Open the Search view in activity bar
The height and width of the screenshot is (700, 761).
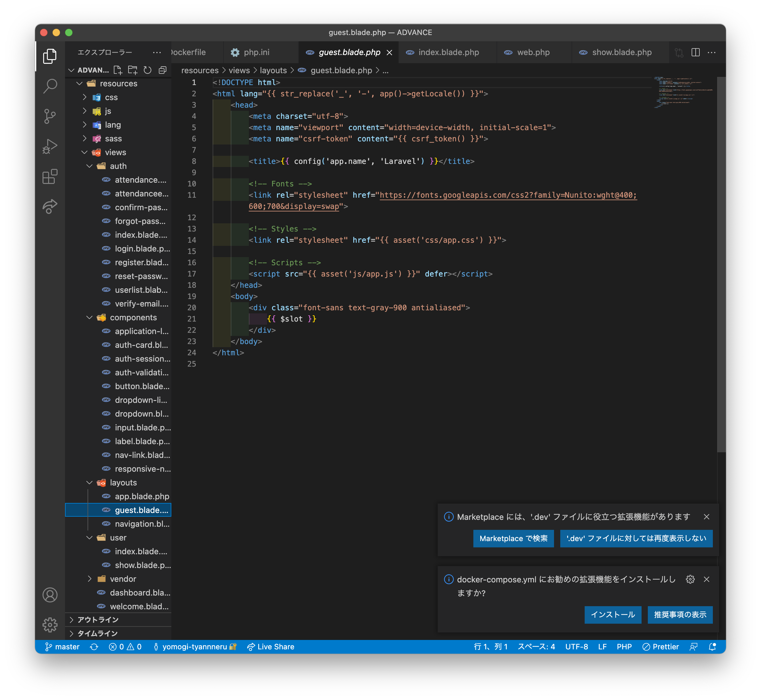50,86
